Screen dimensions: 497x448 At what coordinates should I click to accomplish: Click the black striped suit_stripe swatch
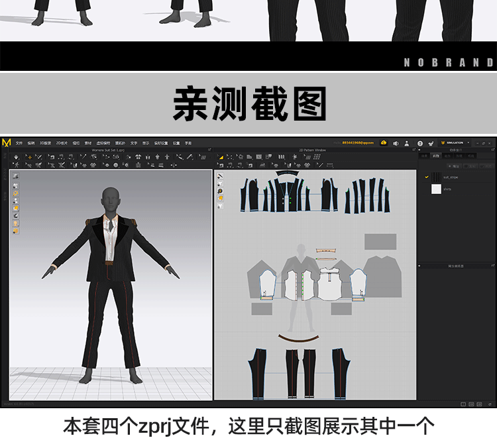436,177
